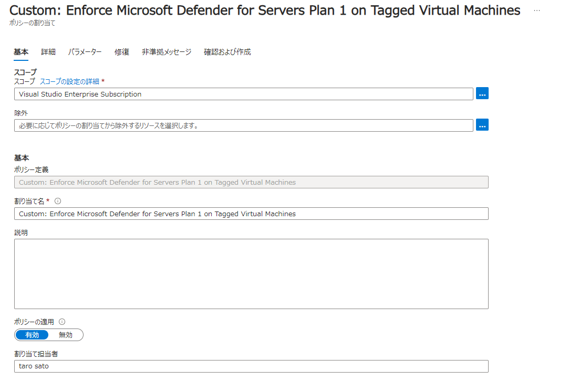Set policy enforcement to 無効

(66, 335)
